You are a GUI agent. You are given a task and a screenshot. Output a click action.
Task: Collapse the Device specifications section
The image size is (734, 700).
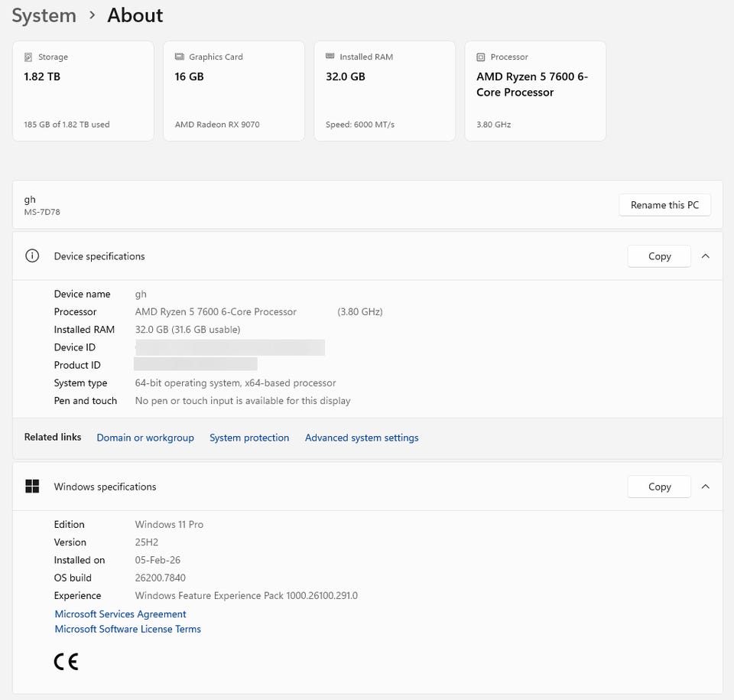point(705,256)
